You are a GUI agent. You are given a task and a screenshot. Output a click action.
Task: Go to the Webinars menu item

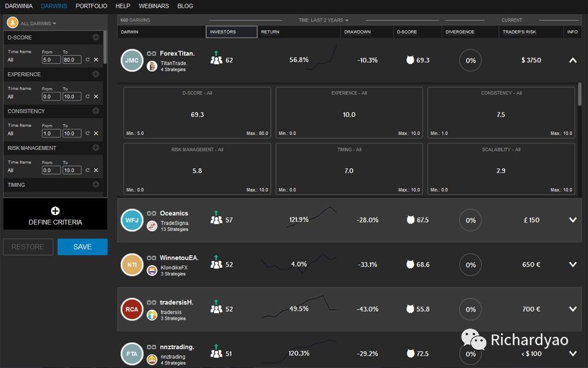click(x=153, y=6)
